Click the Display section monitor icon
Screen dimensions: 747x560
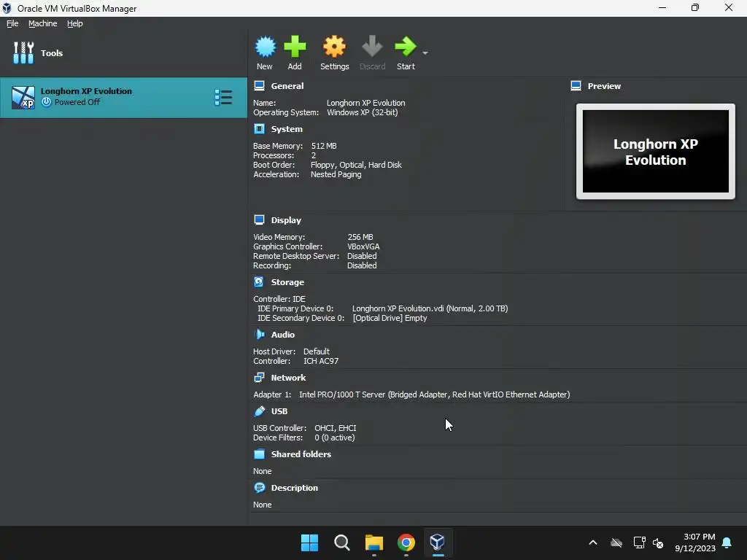point(259,220)
